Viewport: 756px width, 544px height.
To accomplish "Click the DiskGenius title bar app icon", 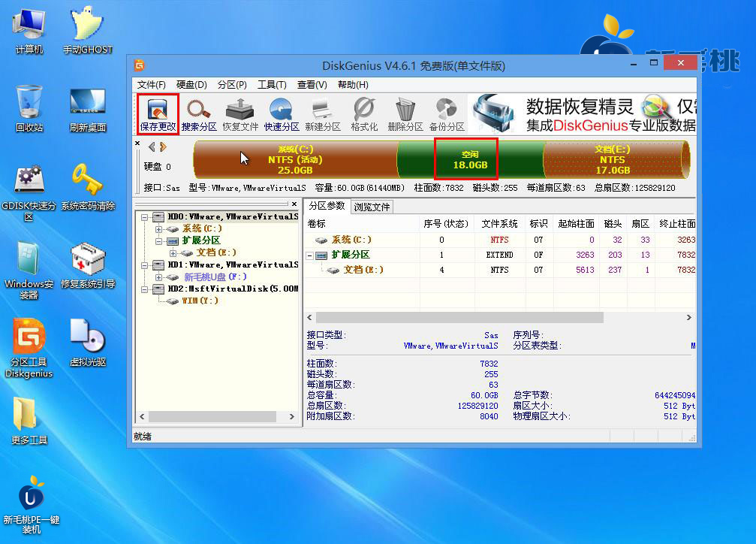I will [x=140, y=65].
